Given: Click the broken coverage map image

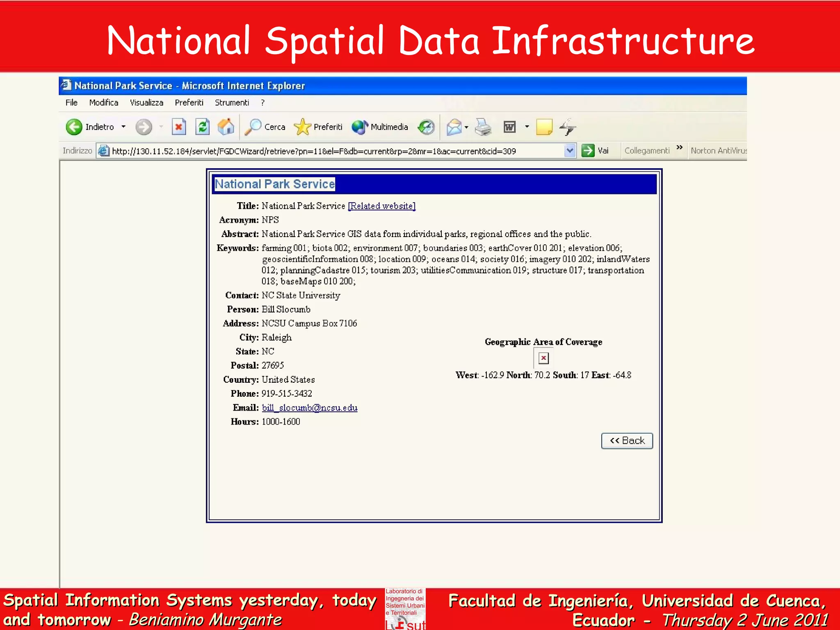Looking at the screenshot, I should coord(543,358).
